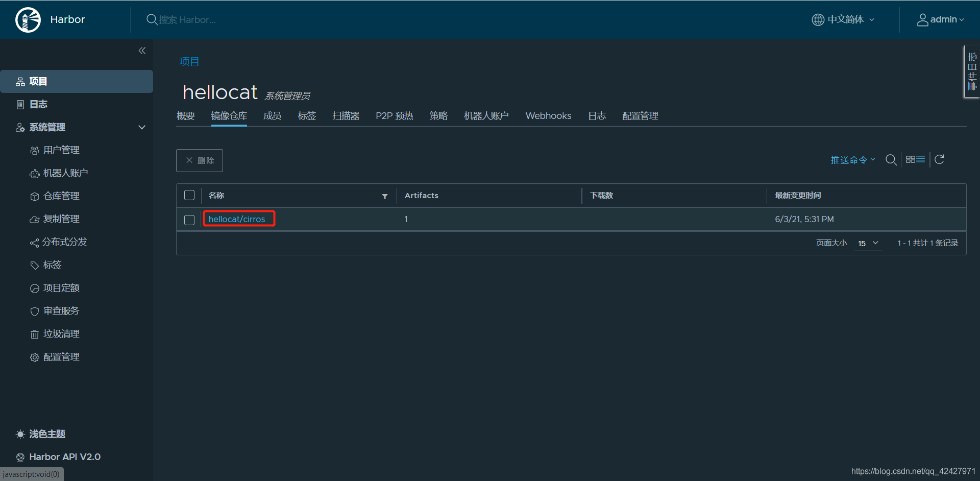The width and height of the screenshot is (980, 481).
Task: Click the 搜索 Harbor search field
Action: 187,20
